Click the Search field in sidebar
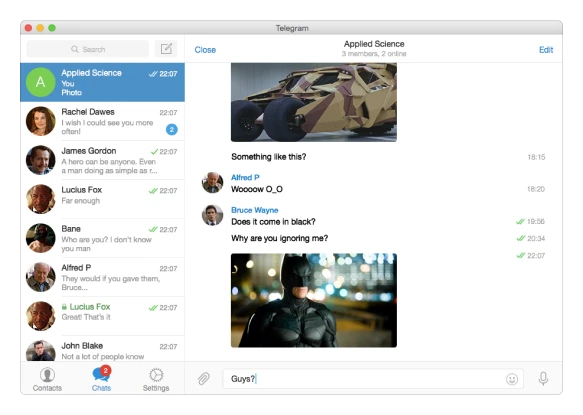583x415 pixels. pyautogui.click(x=88, y=49)
